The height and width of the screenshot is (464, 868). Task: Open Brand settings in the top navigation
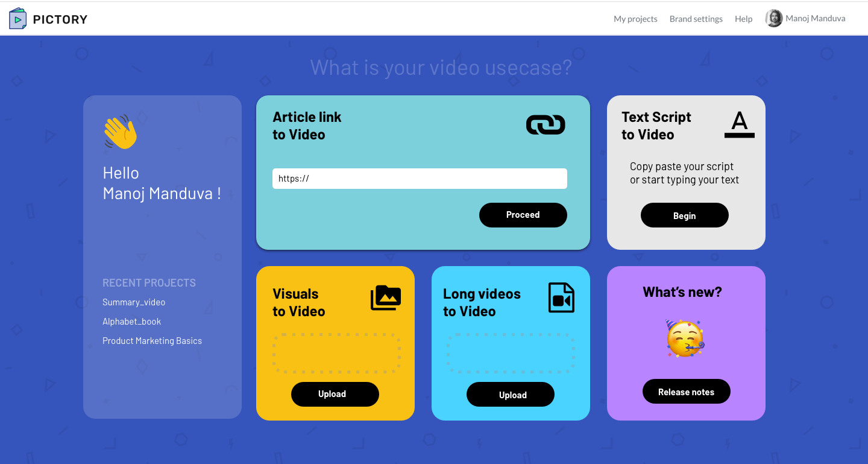(696, 19)
